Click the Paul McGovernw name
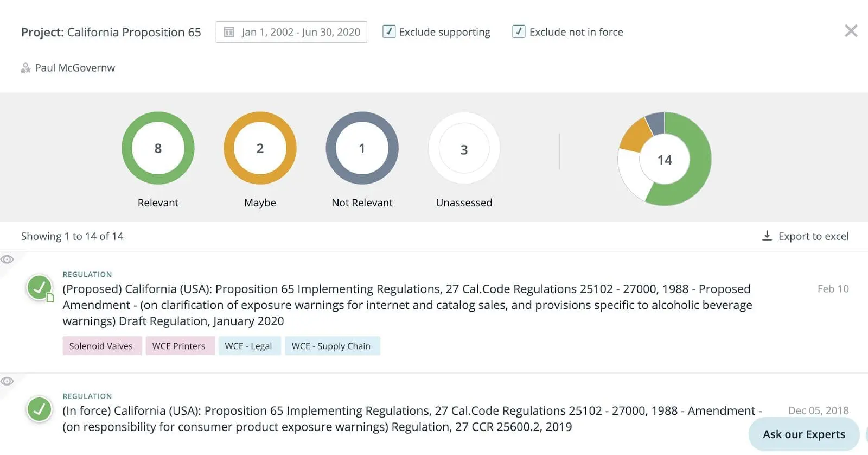868x455 pixels. [x=75, y=68]
